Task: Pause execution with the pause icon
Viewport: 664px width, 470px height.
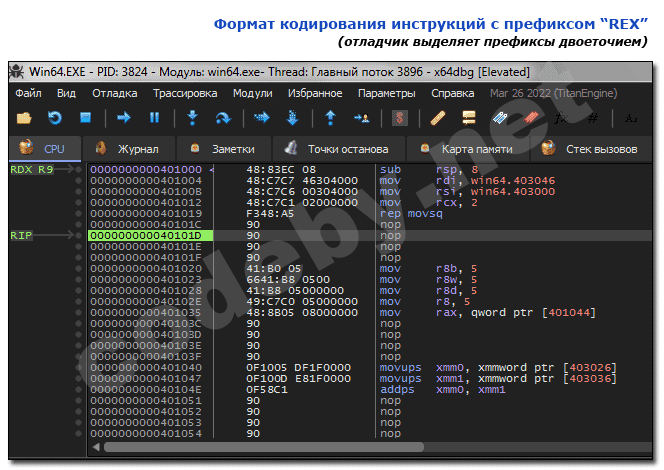Action: point(155,117)
